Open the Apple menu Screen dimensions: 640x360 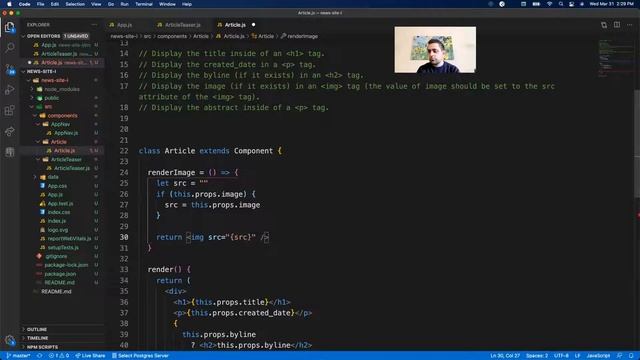pos(9,4)
